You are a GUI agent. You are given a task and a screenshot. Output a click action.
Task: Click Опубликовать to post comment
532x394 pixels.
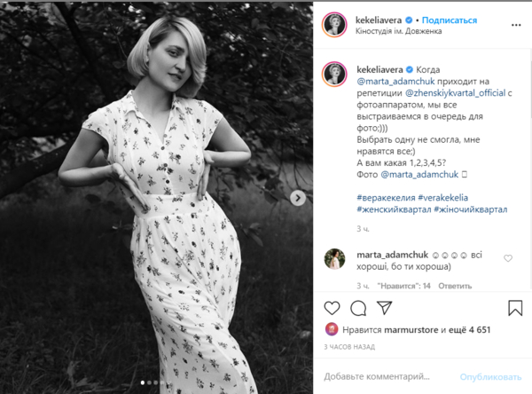490,376
